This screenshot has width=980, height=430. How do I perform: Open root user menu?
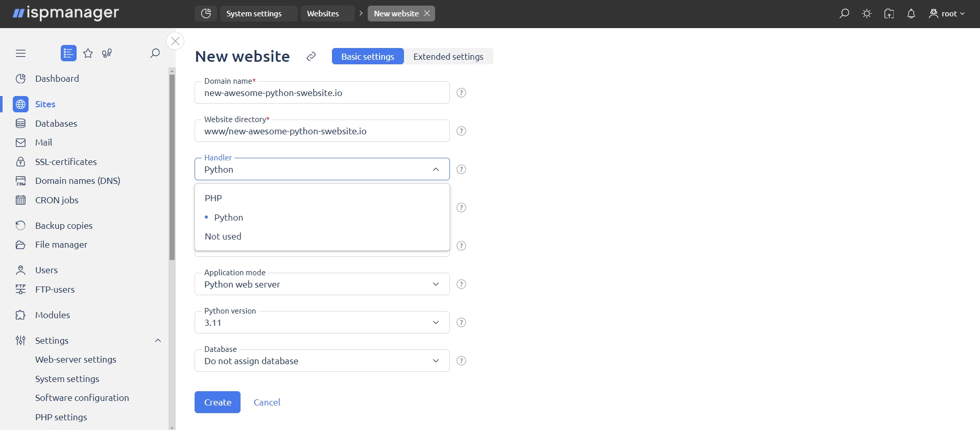(x=946, y=14)
